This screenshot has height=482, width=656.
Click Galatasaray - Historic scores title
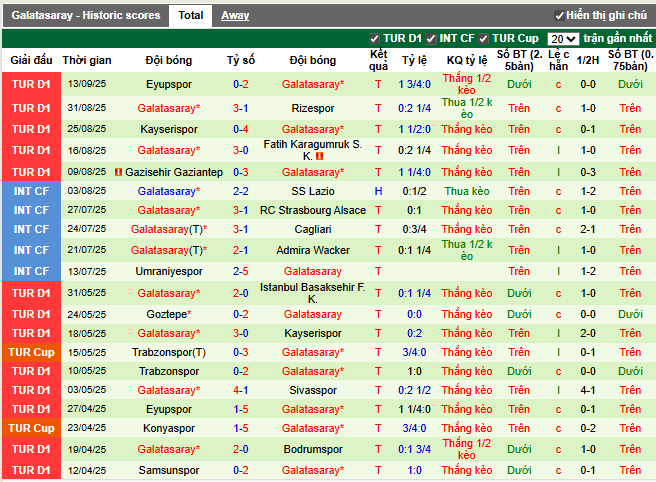click(86, 15)
